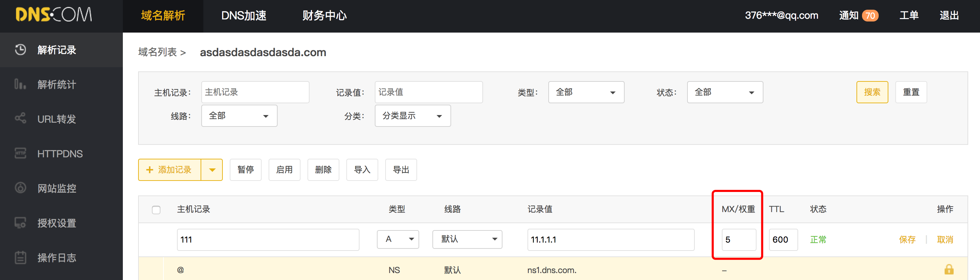Expand the 类型 filter dropdown
This screenshot has width=980, height=280.
point(586,92)
